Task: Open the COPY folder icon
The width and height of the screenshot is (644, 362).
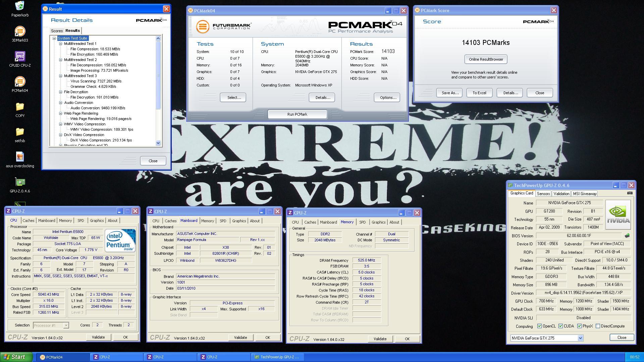Action: (x=20, y=107)
